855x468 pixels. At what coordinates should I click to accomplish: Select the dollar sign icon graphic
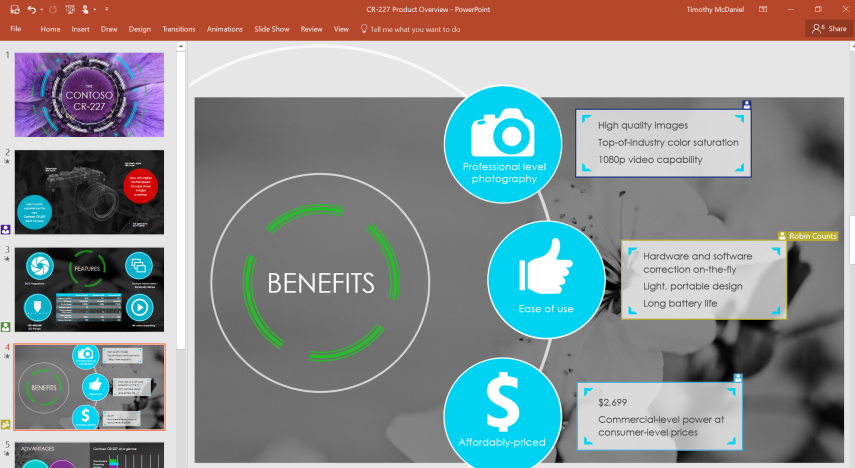tap(502, 402)
